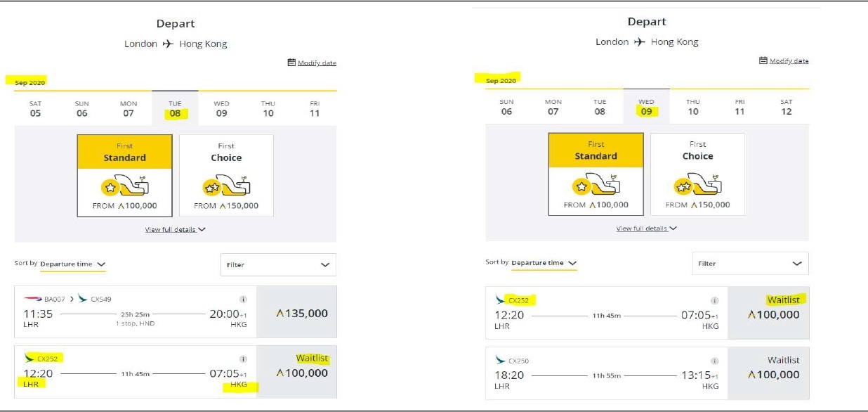
Task: Select THU 10 date tab in right panel
Action: [693, 107]
